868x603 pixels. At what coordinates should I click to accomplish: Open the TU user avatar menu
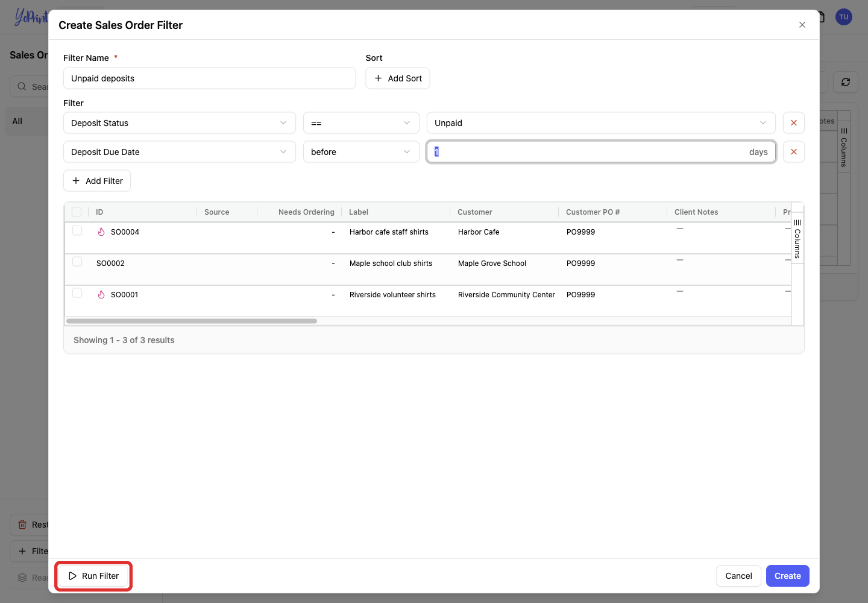tap(844, 17)
